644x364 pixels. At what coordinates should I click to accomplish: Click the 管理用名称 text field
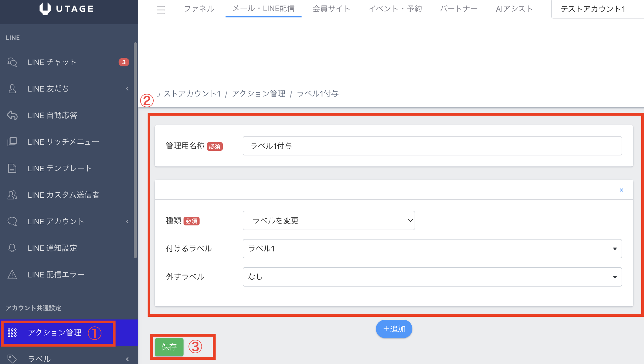[432, 146]
